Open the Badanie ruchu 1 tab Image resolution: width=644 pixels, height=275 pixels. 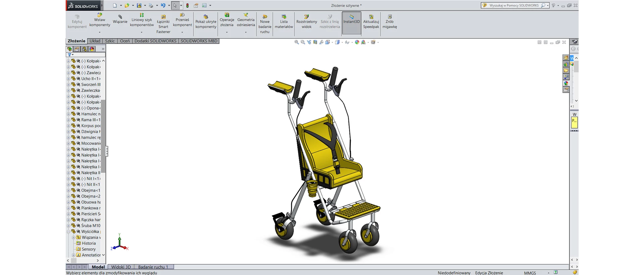pyautogui.click(x=153, y=267)
